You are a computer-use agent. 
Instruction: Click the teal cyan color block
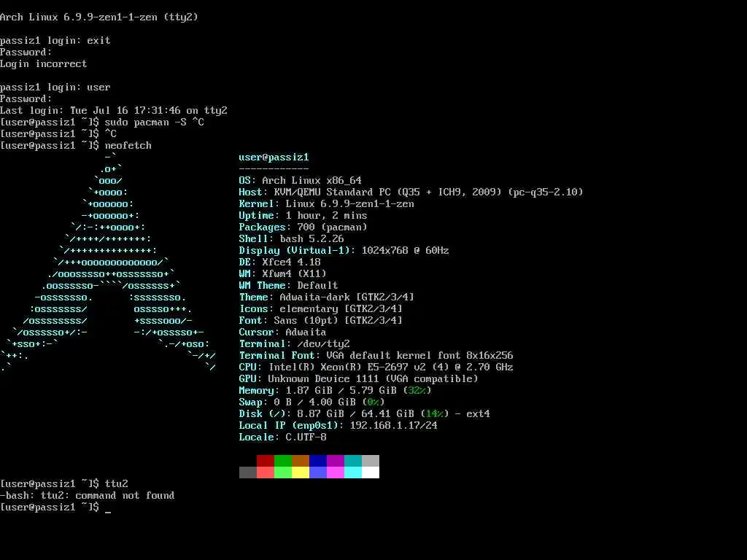353,461
